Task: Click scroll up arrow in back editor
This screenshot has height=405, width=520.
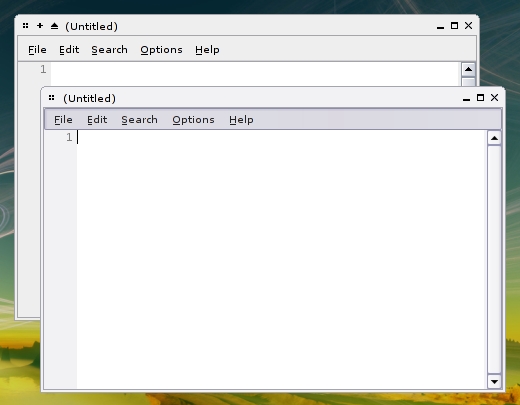Action: tap(468, 69)
